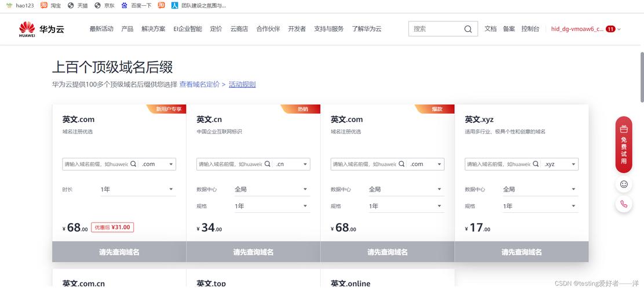644x290 pixels.
Task: Click the search icon in the 爆款 .com card
Action: tap(402, 164)
